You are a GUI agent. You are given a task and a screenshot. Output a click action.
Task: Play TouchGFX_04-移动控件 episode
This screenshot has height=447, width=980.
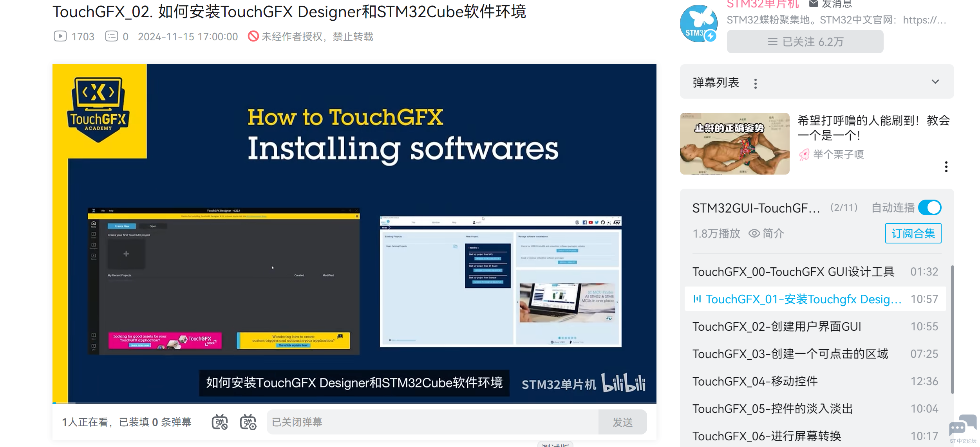tap(815, 381)
